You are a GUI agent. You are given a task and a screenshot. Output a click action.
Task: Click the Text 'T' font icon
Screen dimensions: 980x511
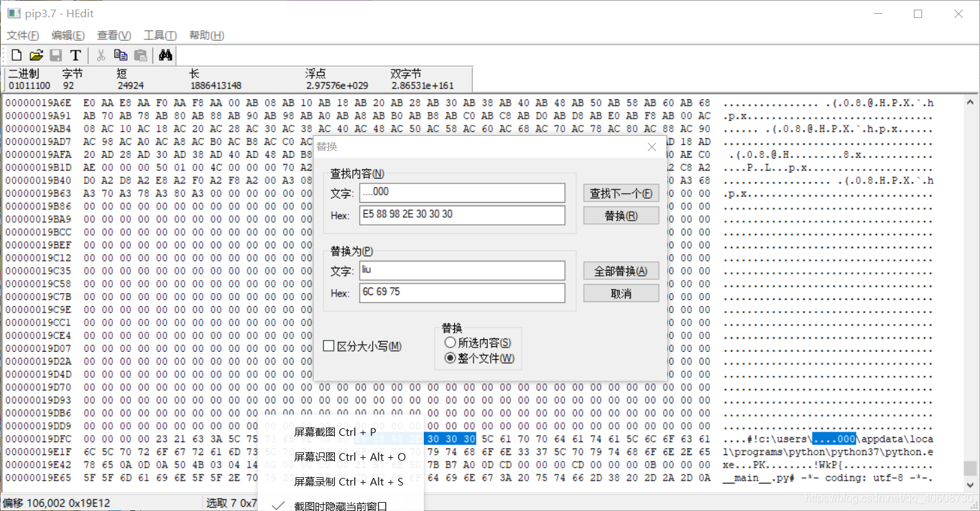(x=75, y=55)
